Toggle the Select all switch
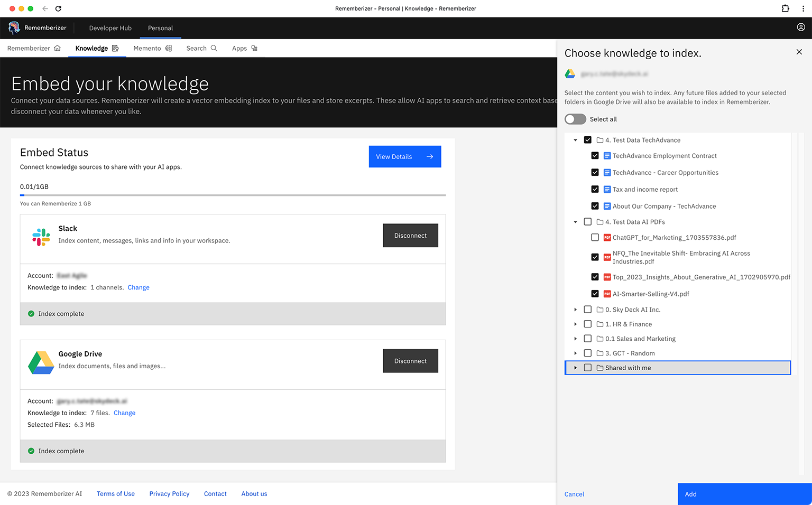 coord(575,119)
